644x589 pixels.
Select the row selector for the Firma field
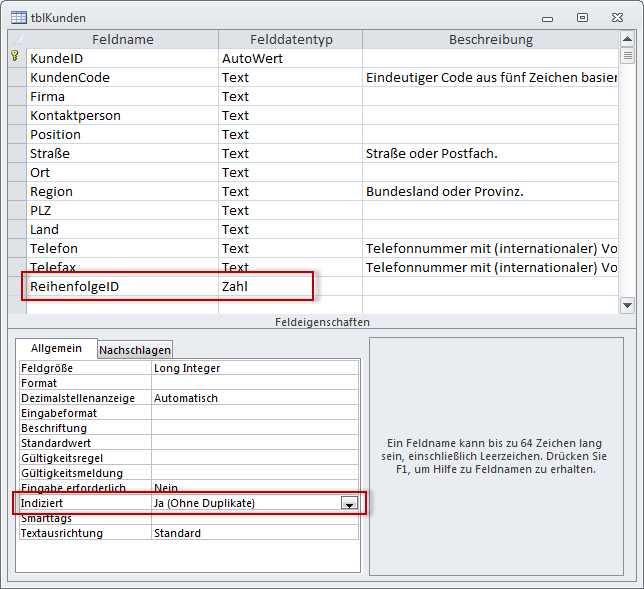[x=15, y=97]
